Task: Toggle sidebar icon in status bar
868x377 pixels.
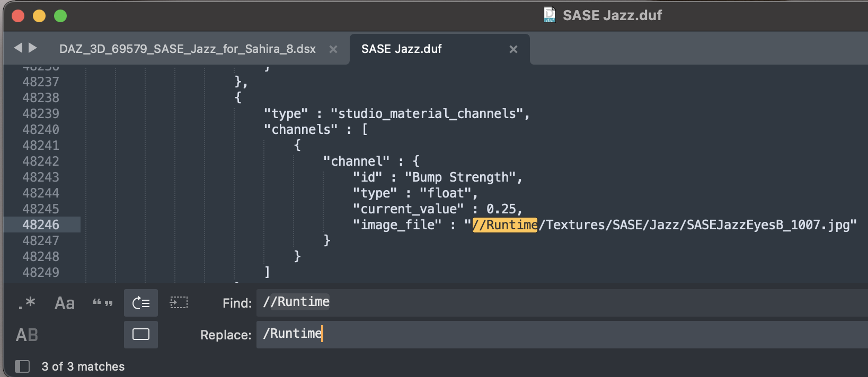Action: tap(22, 366)
